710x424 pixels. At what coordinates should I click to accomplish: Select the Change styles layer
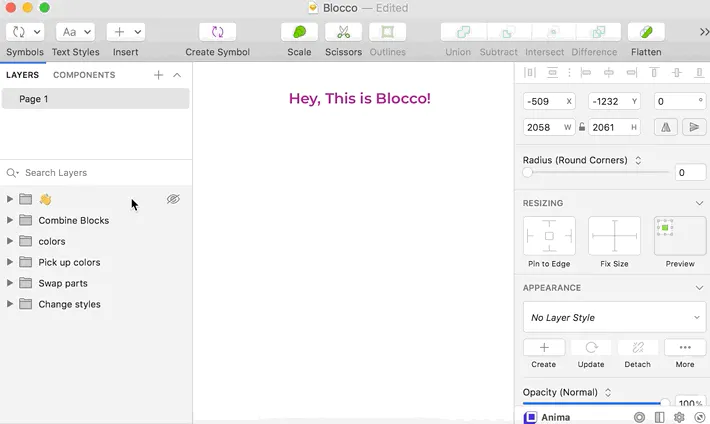[69, 304]
